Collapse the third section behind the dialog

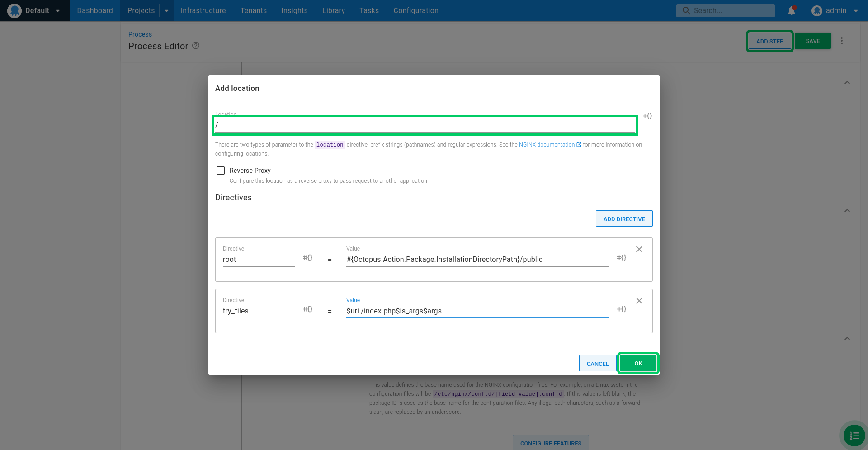(x=847, y=339)
